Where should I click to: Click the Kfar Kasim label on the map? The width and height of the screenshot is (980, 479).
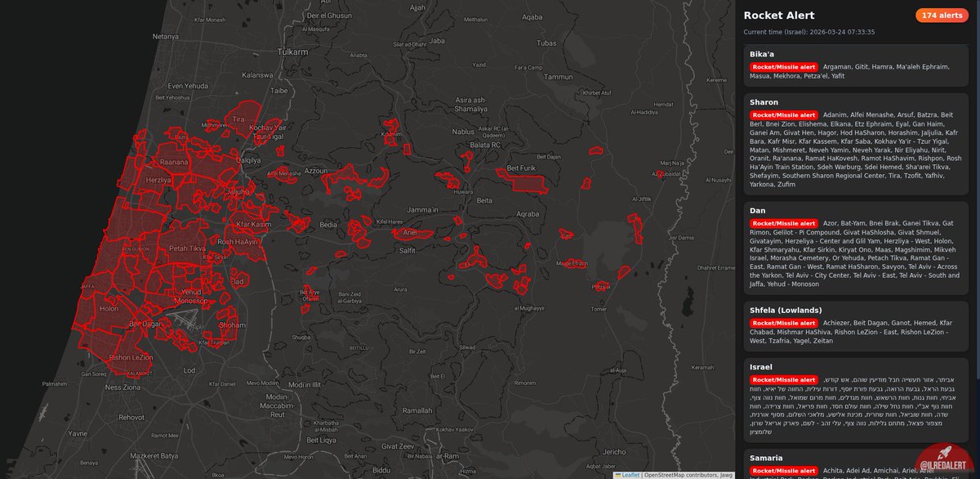pyautogui.click(x=256, y=224)
